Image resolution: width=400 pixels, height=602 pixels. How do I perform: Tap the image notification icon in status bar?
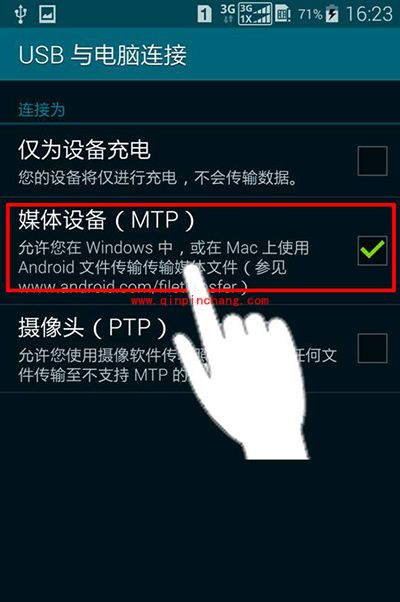tap(48, 14)
